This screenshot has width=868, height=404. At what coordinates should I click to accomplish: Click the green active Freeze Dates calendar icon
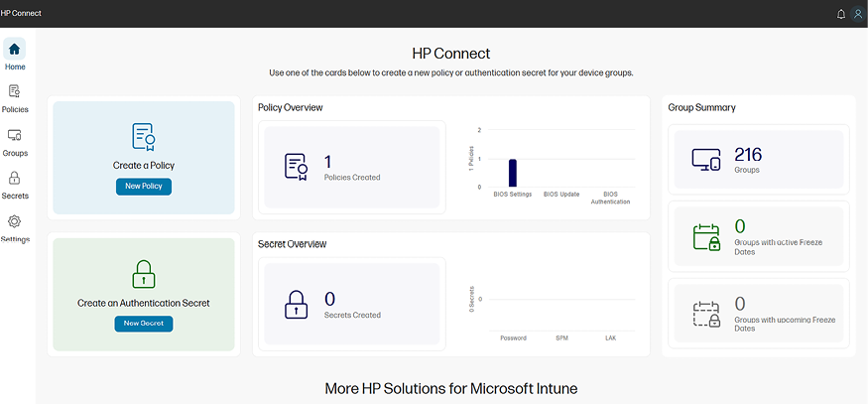pos(706,237)
